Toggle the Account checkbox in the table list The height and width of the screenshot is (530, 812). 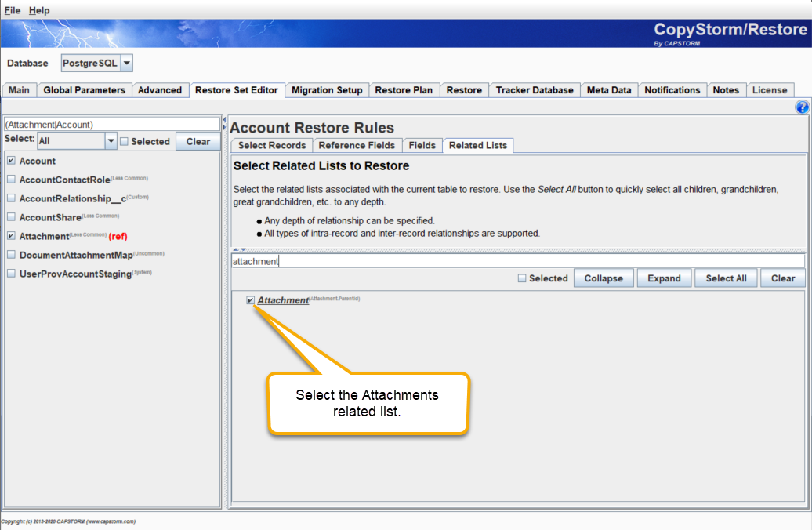(12, 161)
